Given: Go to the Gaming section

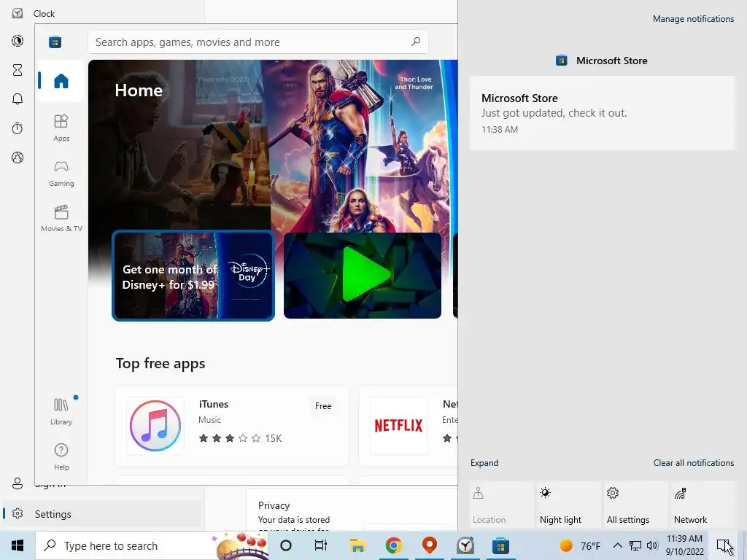Looking at the screenshot, I should (61, 174).
